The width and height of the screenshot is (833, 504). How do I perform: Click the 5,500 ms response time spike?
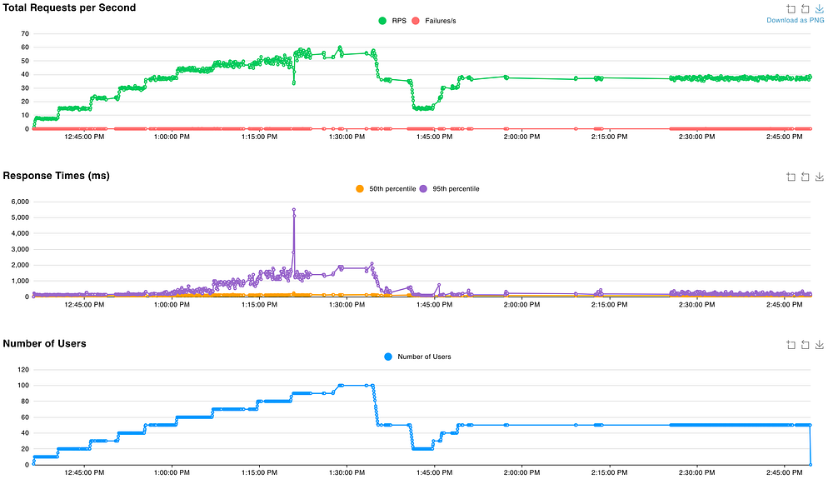click(294, 209)
